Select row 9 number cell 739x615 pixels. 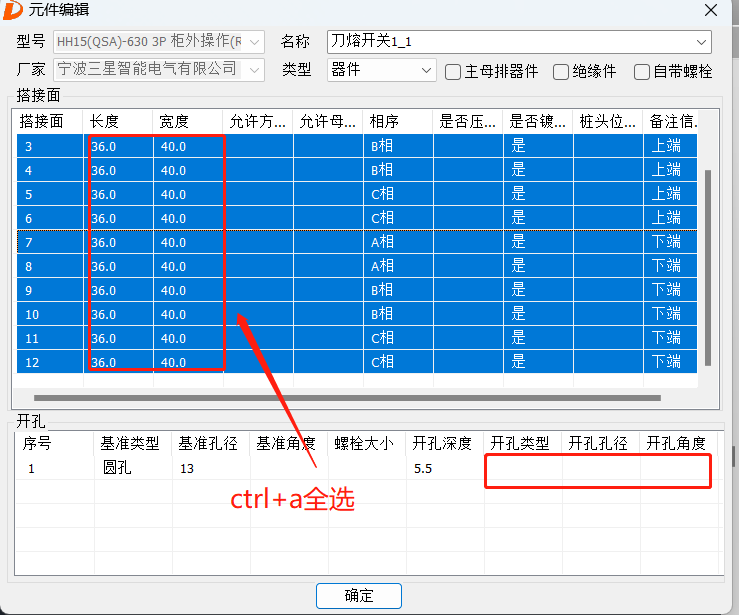[49, 290]
